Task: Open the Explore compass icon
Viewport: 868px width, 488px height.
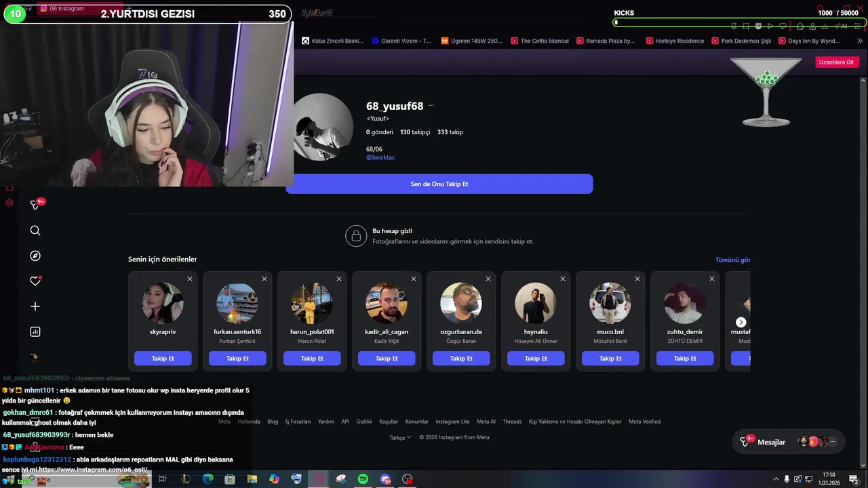Action: (x=35, y=256)
